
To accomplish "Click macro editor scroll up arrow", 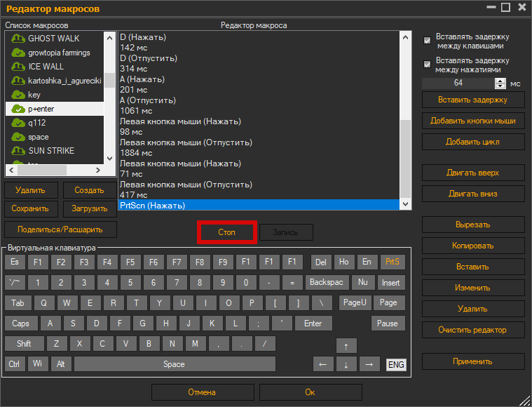I will pos(405,37).
